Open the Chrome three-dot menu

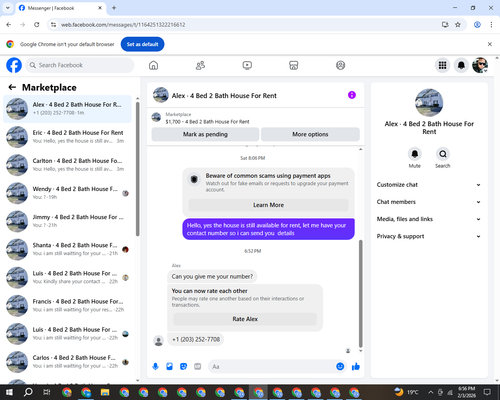point(491,25)
